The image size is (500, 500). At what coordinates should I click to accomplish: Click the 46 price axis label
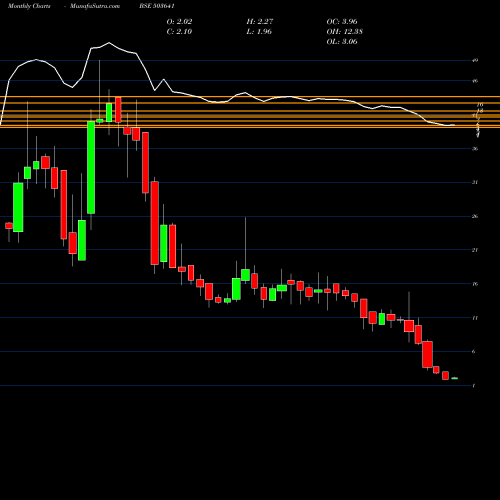tap(475, 81)
